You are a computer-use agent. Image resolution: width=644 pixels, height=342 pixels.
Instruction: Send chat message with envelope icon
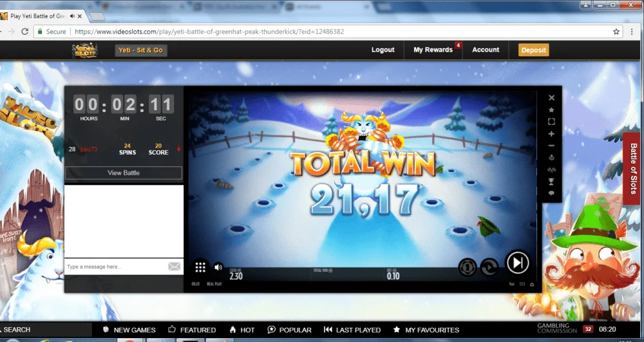tap(174, 267)
